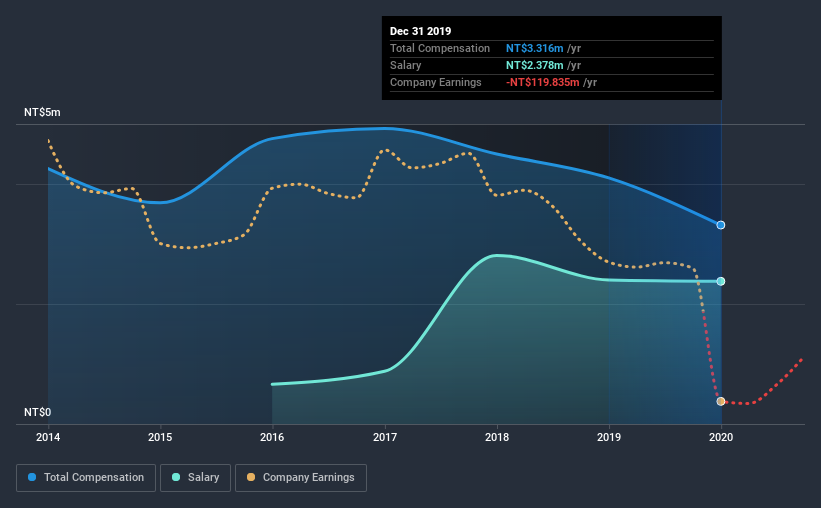The width and height of the screenshot is (821, 508).
Task: Click the NT$0 y-axis label
Action: 38,413
